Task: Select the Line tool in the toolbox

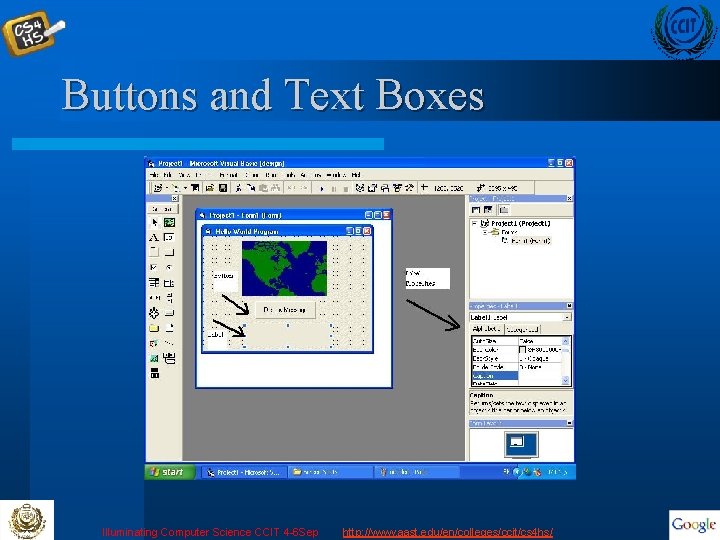Action: tap(169, 343)
